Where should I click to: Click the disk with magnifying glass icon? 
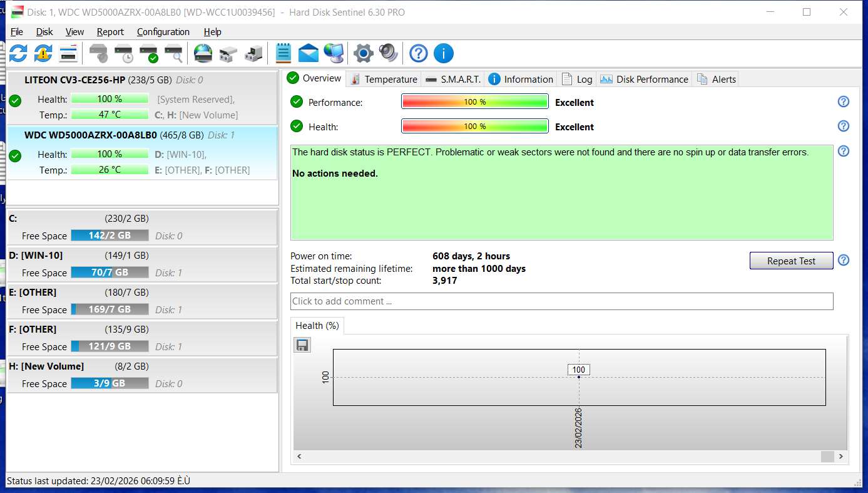(173, 54)
